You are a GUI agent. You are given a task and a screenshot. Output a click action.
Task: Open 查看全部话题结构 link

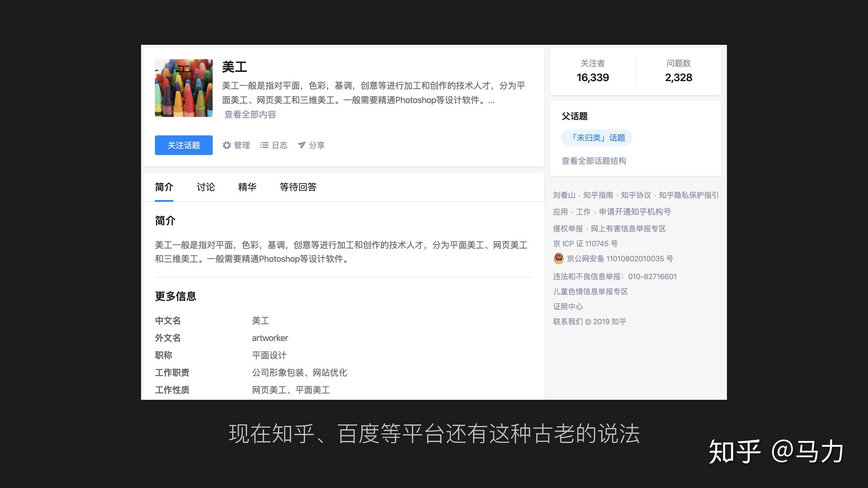pos(594,161)
